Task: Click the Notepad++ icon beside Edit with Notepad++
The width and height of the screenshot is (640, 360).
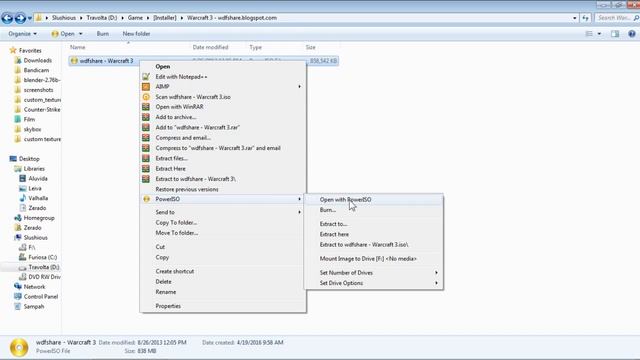Action: pos(146,76)
